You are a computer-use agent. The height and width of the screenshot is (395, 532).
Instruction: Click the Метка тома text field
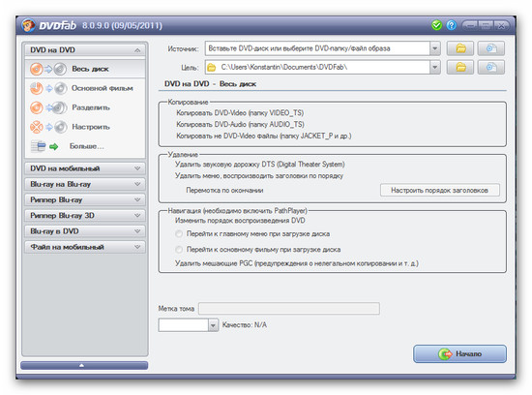[289, 309]
